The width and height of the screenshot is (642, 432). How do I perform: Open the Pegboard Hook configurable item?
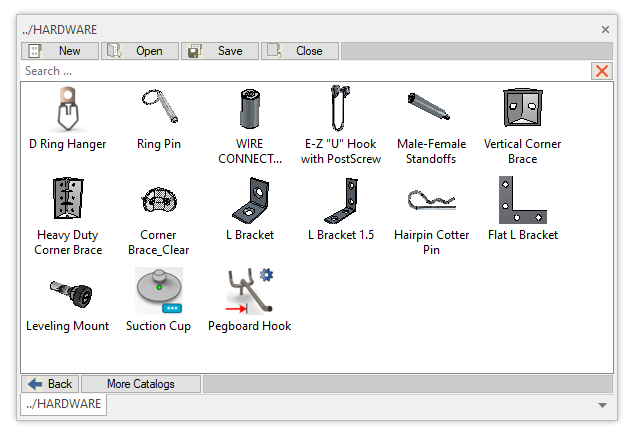[250, 292]
